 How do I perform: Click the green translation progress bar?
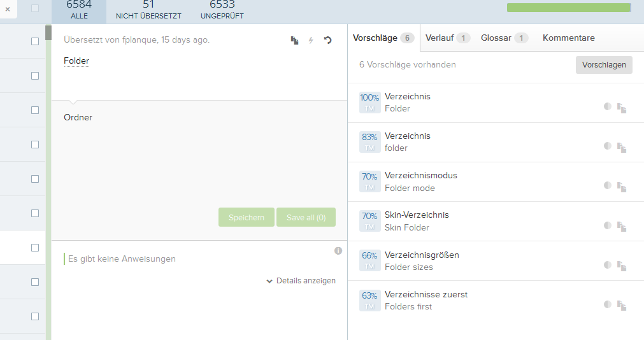569,8
